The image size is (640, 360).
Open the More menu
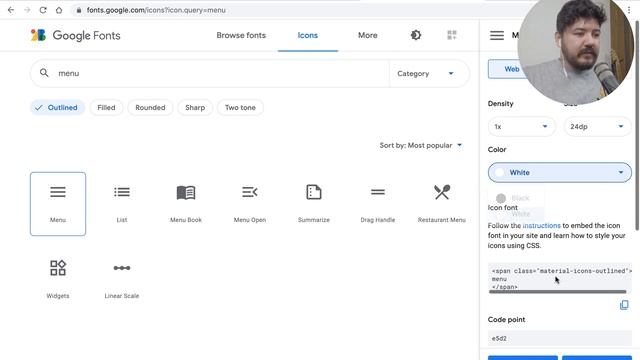pyautogui.click(x=368, y=36)
